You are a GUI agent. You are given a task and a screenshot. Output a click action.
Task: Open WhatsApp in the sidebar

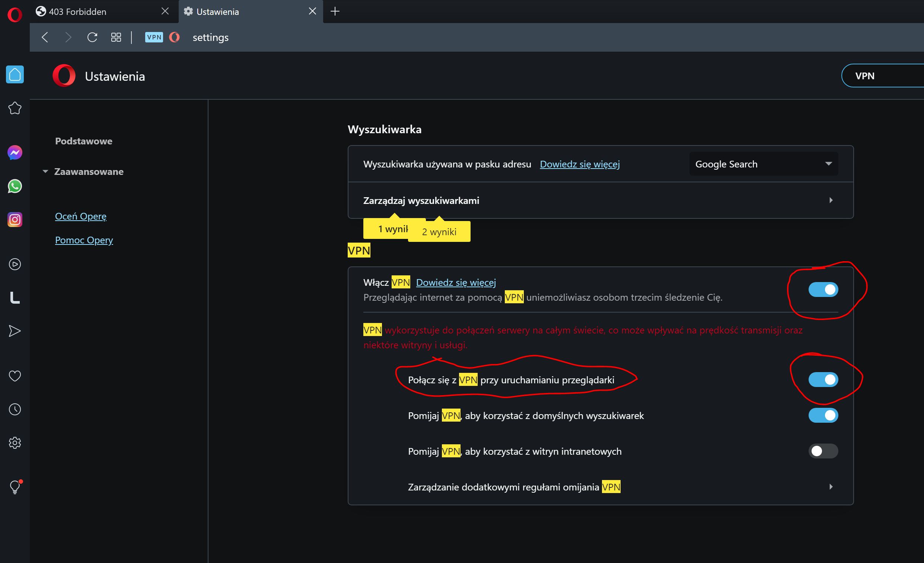(15, 186)
